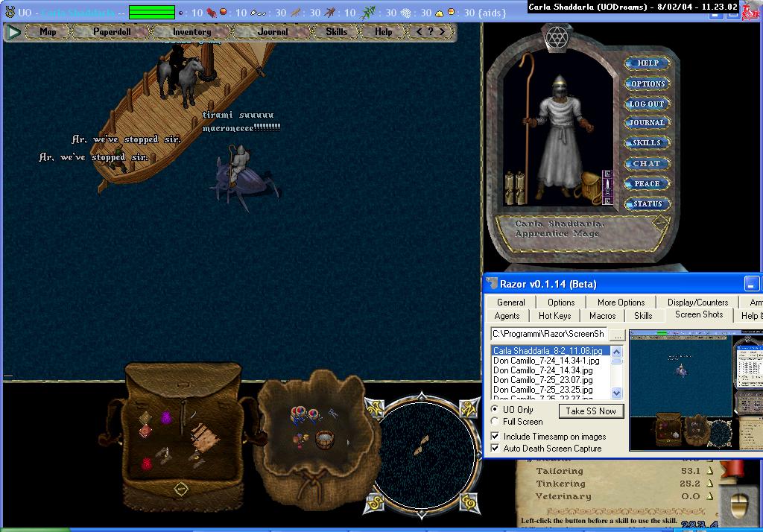The width and height of the screenshot is (763, 532).
Task: Minimize the backpack with its diamond button
Action: click(x=180, y=489)
